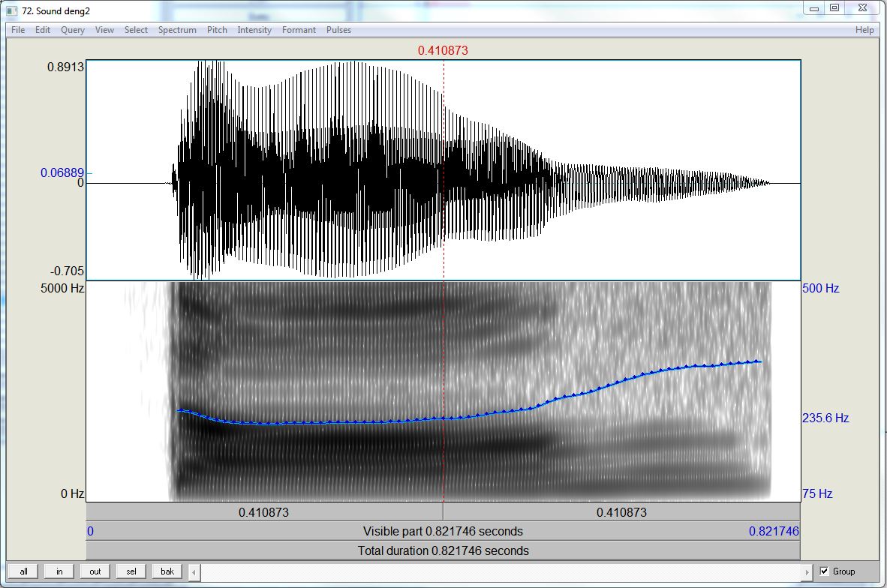Close the Sound deng2 window
The height and width of the screenshot is (588, 887).
pos(863,8)
